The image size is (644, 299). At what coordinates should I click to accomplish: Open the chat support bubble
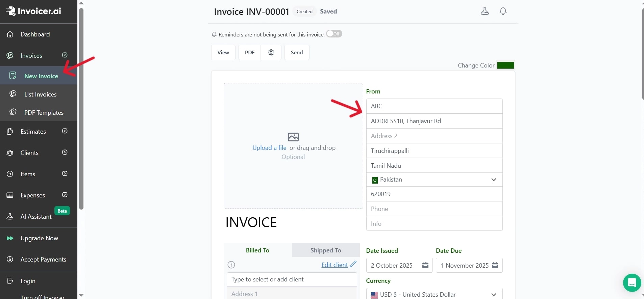(632, 283)
